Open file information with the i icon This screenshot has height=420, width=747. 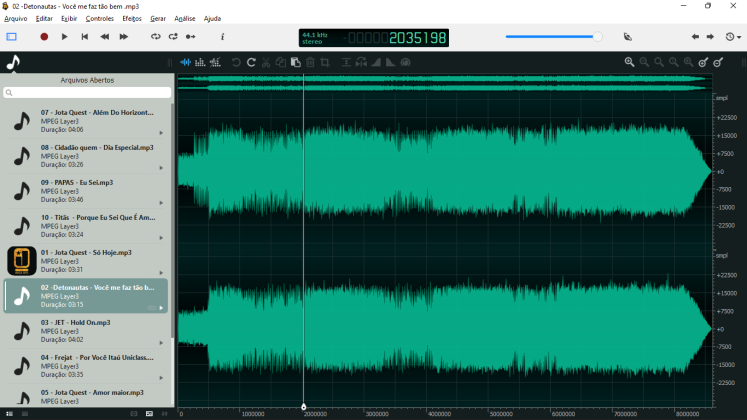pos(222,37)
